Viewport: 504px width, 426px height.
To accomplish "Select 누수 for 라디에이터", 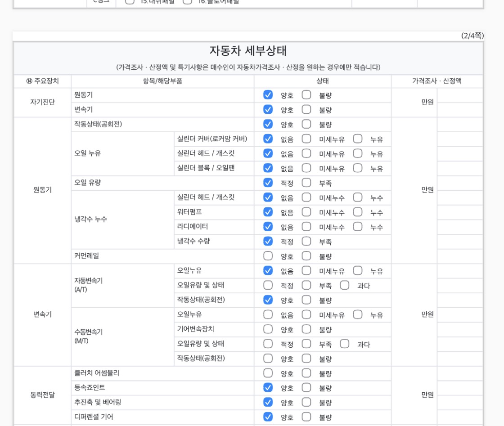I will 358,227.
